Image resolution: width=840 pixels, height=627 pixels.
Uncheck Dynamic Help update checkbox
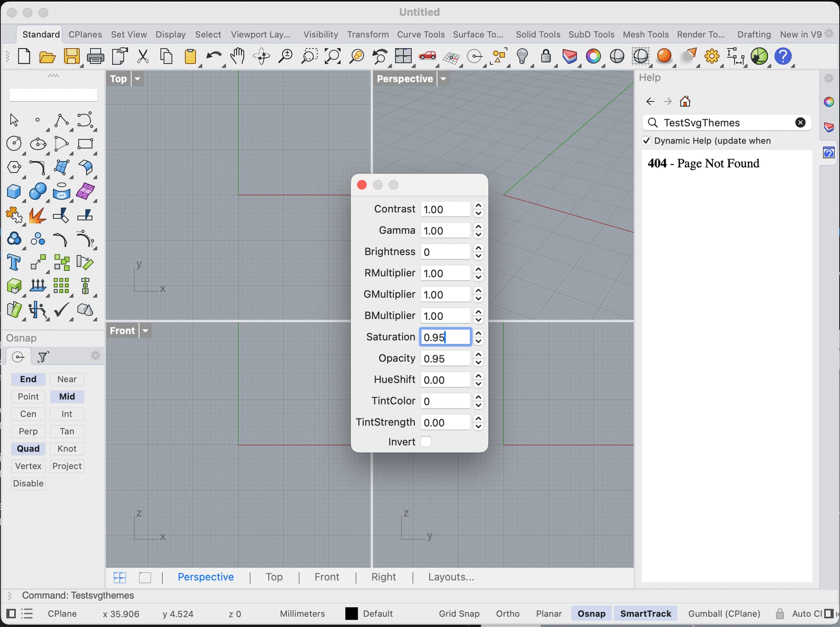(647, 141)
